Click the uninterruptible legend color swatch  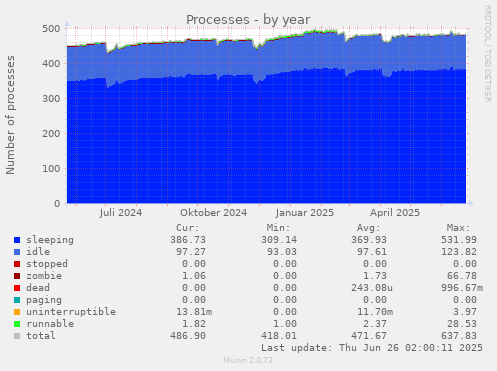point(17,312)
